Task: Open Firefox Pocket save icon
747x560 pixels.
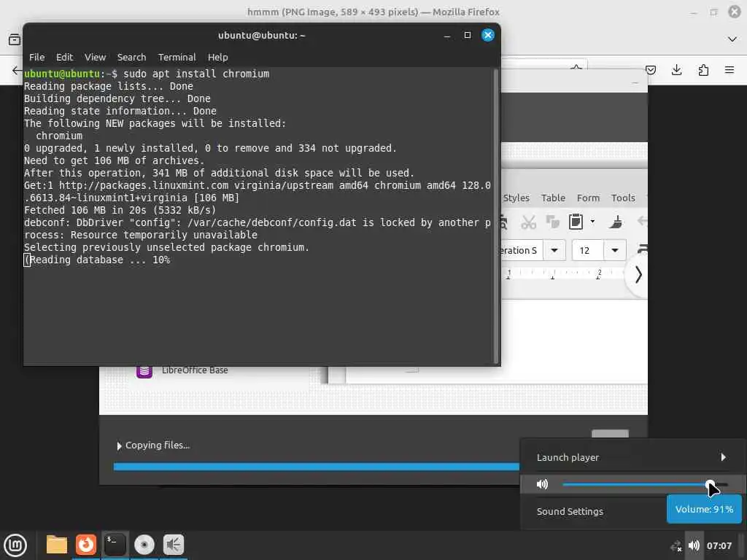Action: pos(650,70)
